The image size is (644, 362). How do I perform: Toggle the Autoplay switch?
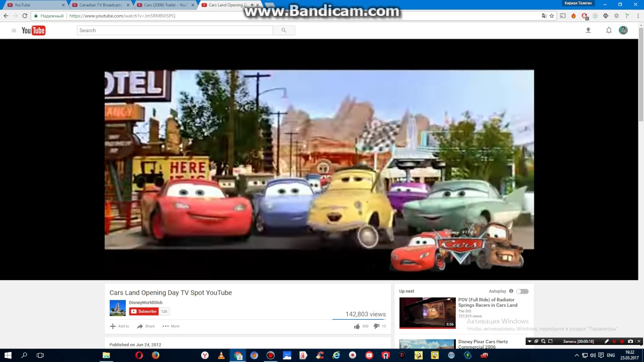(x=522, y=291)
